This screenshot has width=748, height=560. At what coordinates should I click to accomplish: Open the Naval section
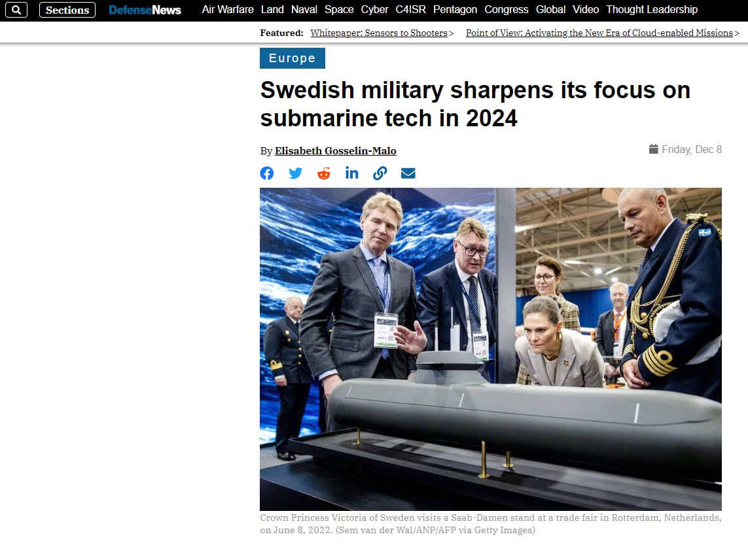point(304,10)
